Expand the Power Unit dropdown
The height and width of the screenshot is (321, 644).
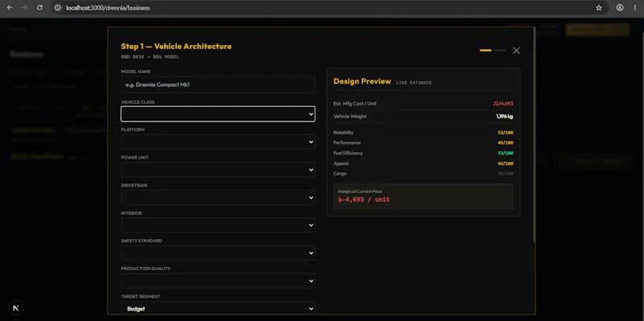[x=218, y=170]
